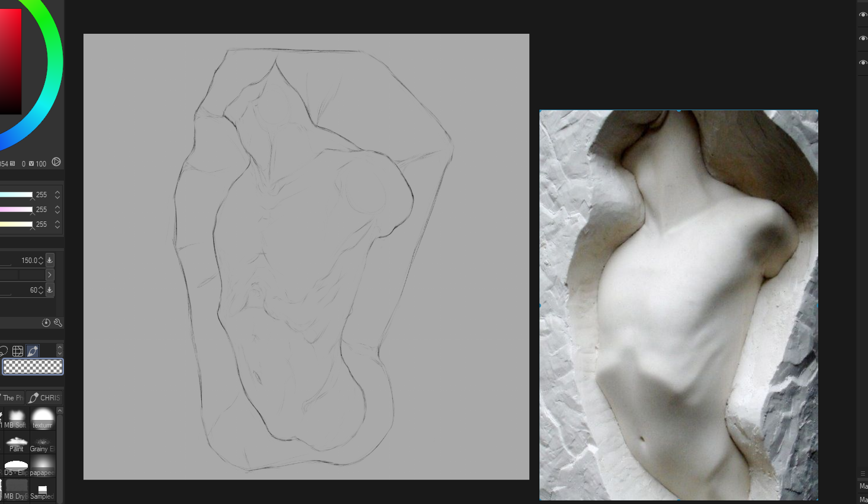Viewport: 868px width, 504px height.
Task: Click the V value 100 readout
Action: tap(41, 163)
